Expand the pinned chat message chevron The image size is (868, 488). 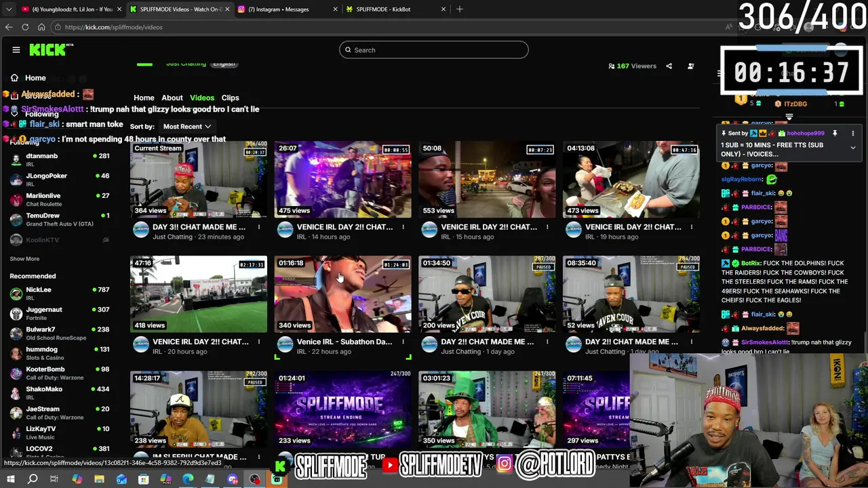pos(853,148)
